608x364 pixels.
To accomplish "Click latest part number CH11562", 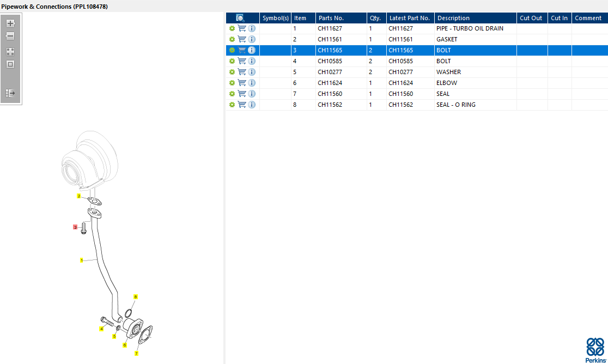I will [400, 105].
